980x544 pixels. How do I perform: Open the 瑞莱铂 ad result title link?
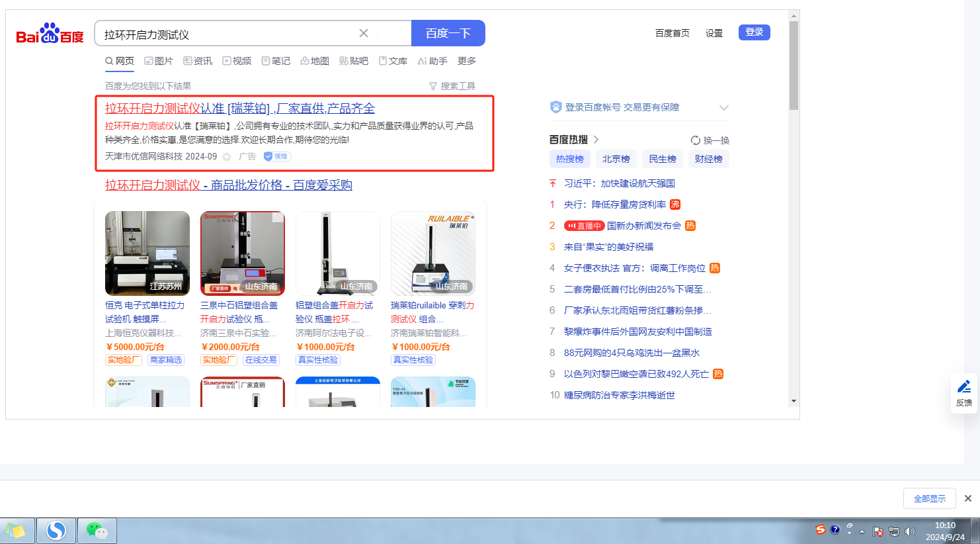point(240,109)
